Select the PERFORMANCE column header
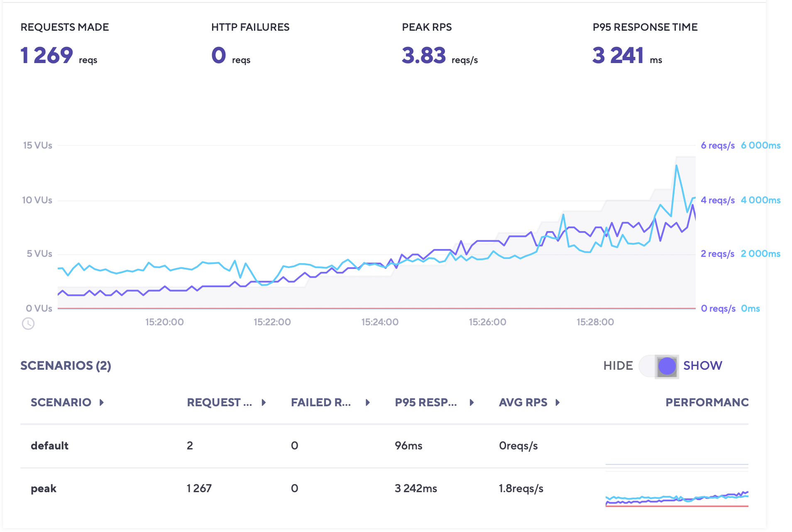This screenshot has width=792, height=532. pyautogui.click(x=706, y=402)
